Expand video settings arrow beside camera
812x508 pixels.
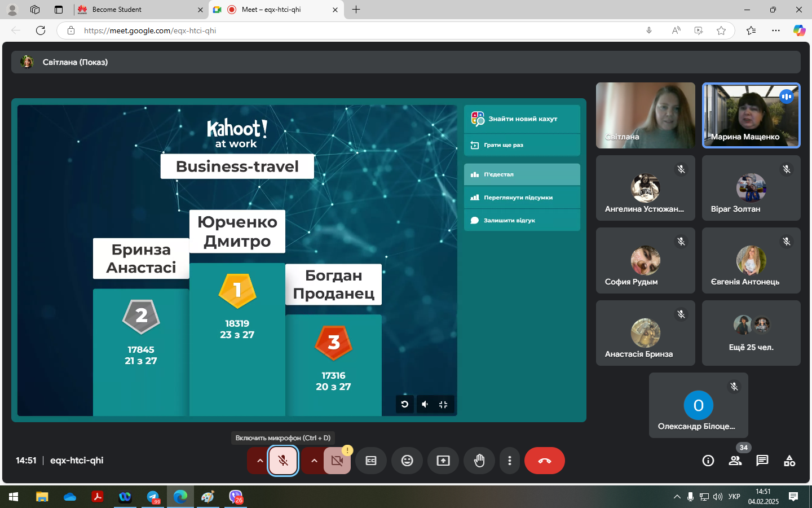314,461
